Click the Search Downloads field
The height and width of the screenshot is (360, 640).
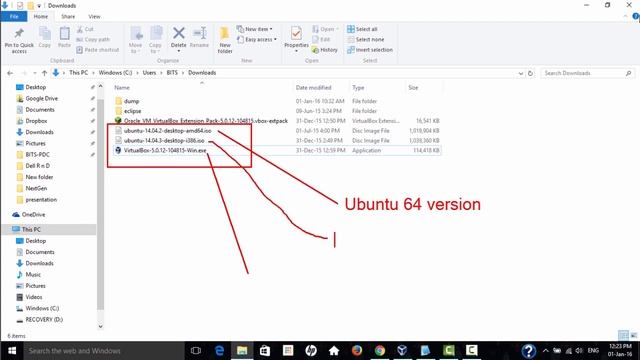(x=588, y=73)
